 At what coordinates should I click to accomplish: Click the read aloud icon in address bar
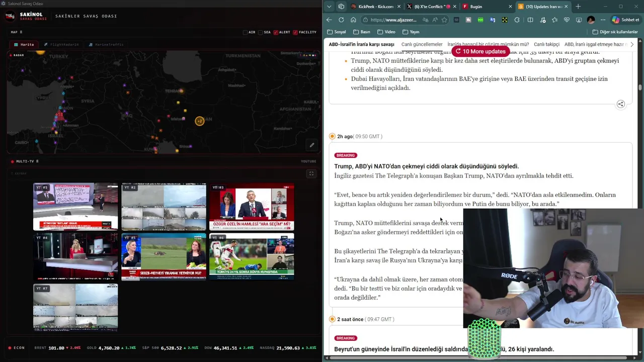click(435, 20)
